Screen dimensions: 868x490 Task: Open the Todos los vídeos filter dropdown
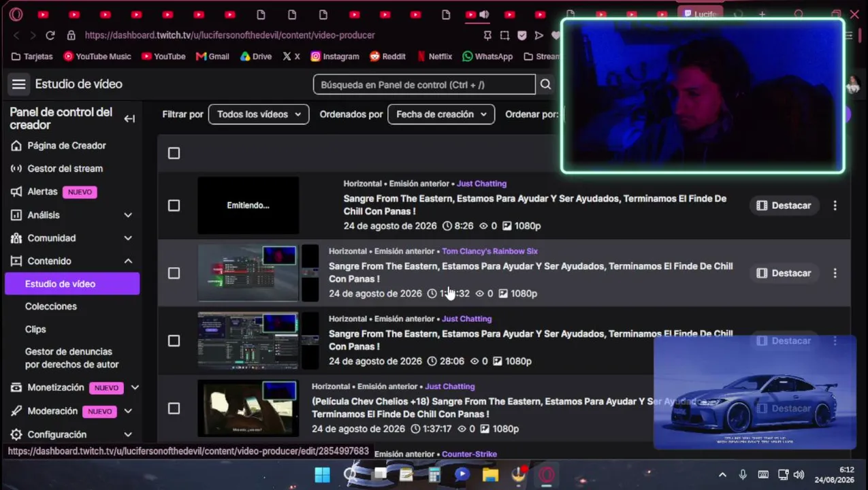[x=259, y=114]
